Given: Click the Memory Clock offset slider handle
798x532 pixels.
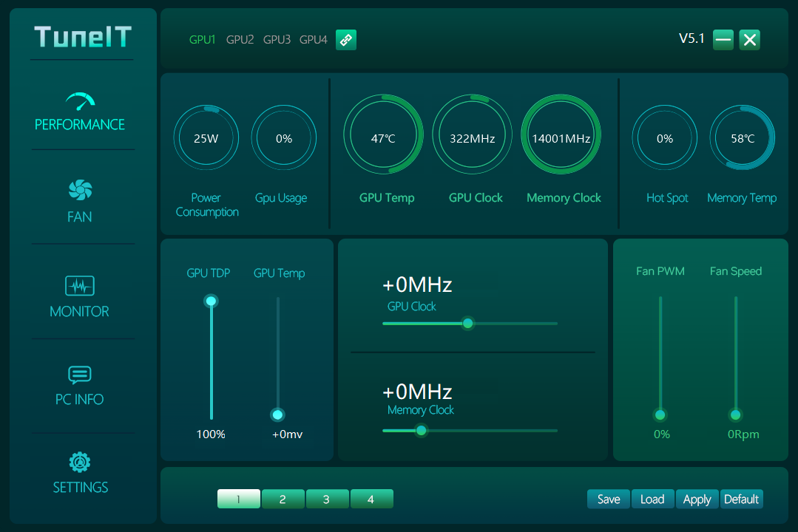Looking at the screenshot, I should pos(421,431).
